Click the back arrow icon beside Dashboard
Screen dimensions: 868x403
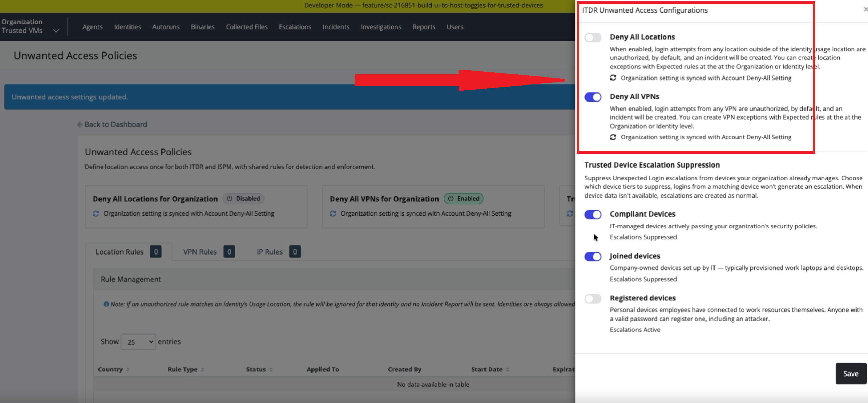[x=80, y=124]
